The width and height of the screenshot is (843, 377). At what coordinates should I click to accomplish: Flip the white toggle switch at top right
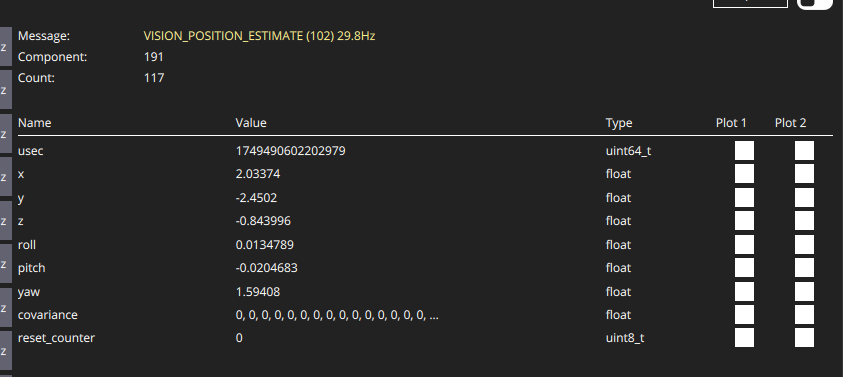click(814, 3)
